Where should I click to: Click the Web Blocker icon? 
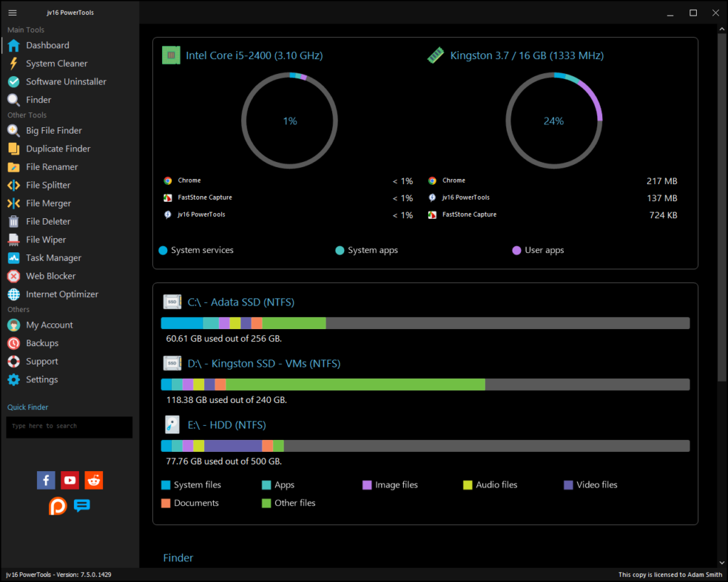click(14, 276)
